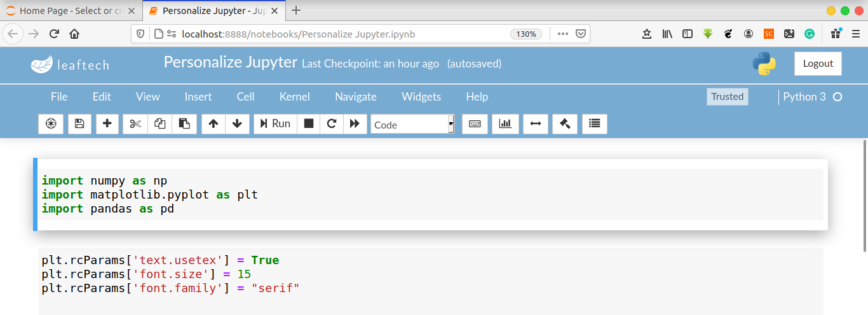The width and height of the screenshot is (868, 315).
Task: Click the plt.rcParams code cell
Action: point(432,281)
